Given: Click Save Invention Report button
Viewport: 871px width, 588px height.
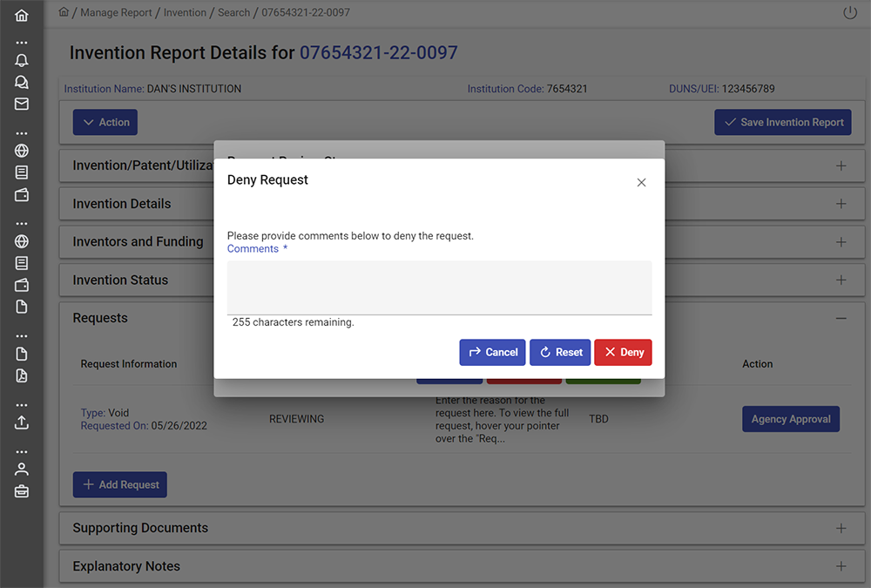Looking at the screenshot, I should (783, 122).
